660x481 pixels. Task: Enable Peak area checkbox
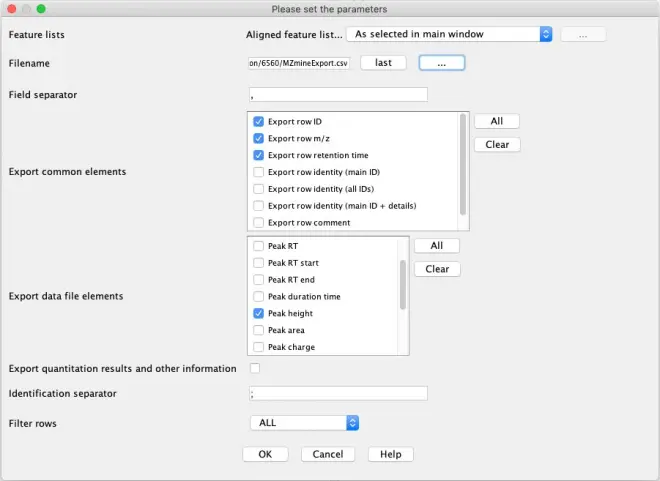(x=258, y=330)
